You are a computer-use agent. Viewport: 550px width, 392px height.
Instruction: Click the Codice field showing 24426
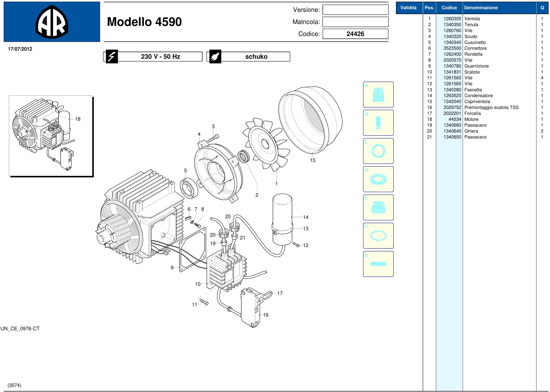pos(355,34)
